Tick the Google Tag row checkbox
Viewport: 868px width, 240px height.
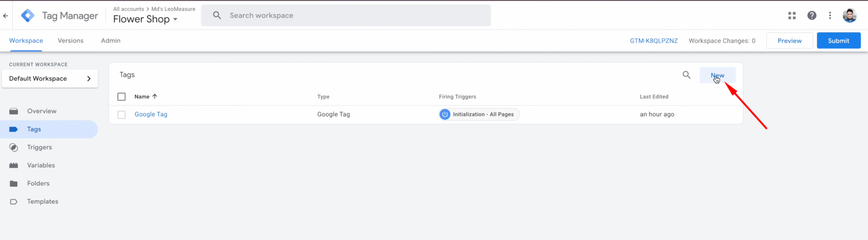pyautogui.click(x=121, y=115)
